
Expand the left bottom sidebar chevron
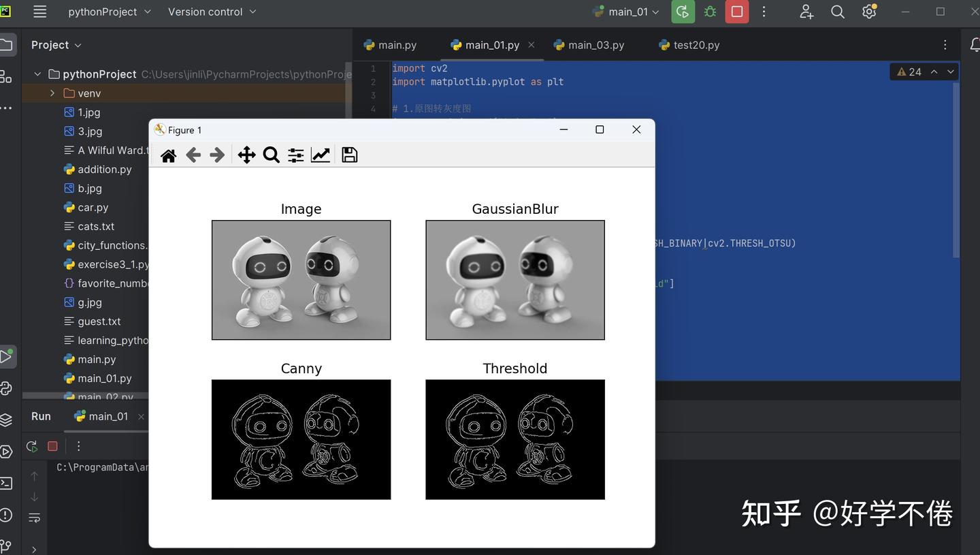tap(34, 549)
